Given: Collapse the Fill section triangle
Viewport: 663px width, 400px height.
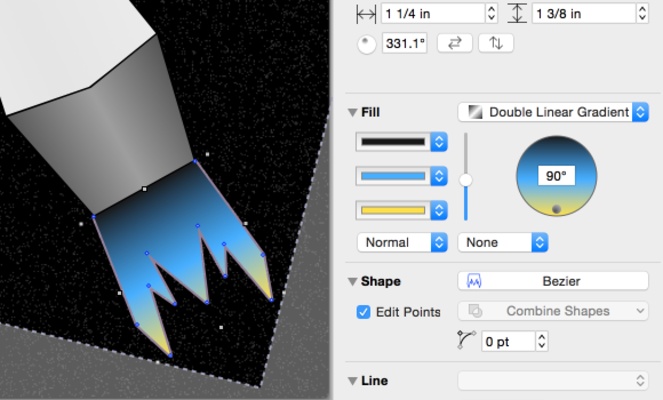Looking at the screenshot, I should [x=352, y=112].
